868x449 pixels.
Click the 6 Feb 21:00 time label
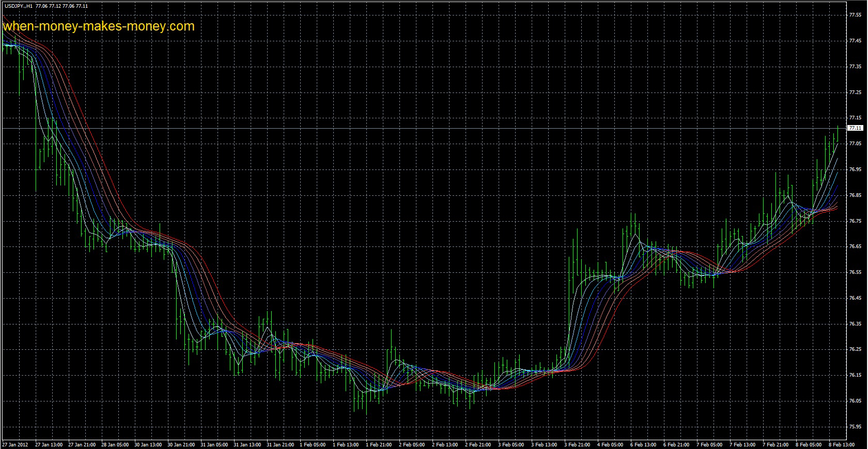click(x=677, y=444)
